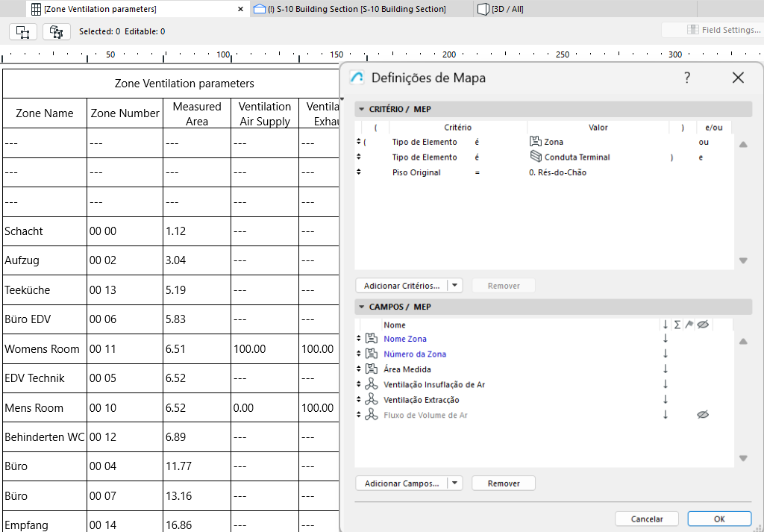Open the Adicionar Campos dropdown arrow
The image size is (764, 532).
coord(455,483)
